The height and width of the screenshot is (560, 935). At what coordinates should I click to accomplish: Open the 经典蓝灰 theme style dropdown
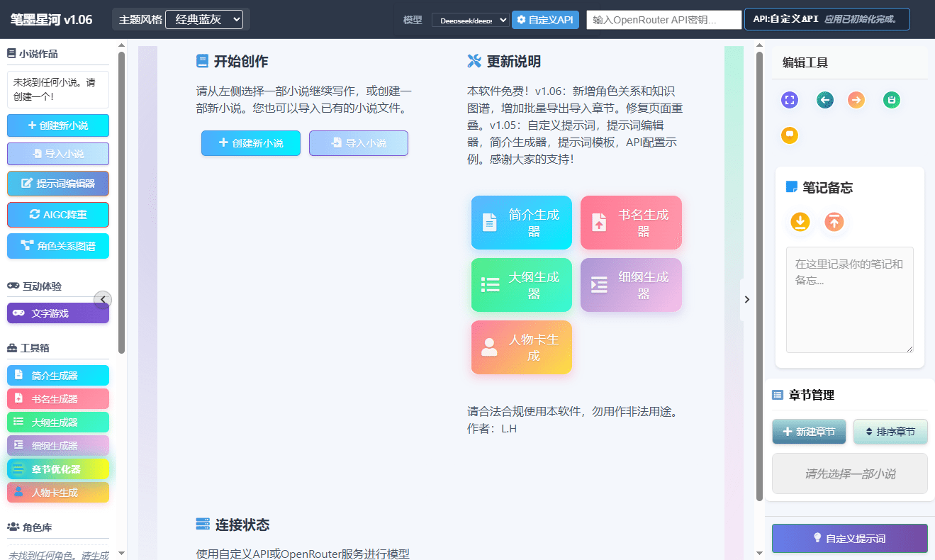206,19
